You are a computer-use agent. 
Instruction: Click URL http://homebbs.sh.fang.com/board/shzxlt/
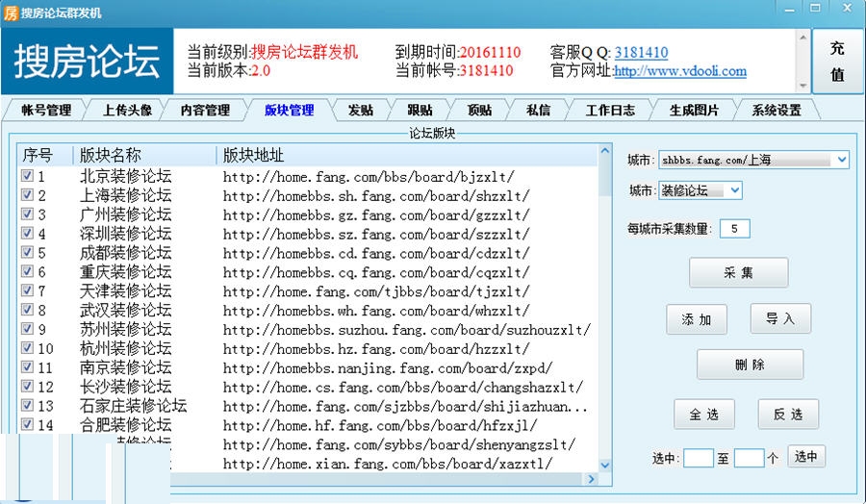pos(376,195)
